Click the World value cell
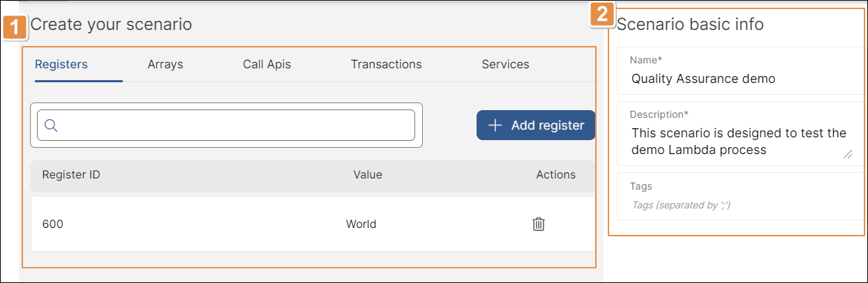 coord(361,224)
